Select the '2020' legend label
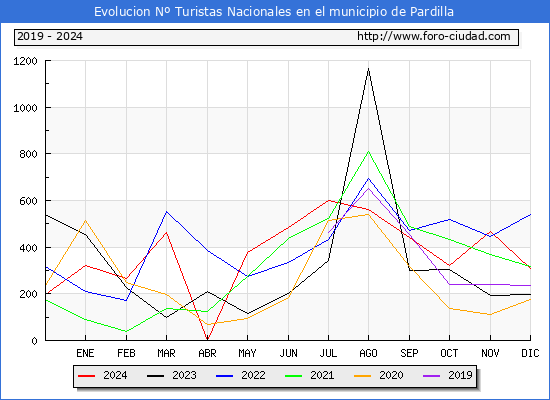The width and height of the screenshot is (550, 400). pos(391,375)
